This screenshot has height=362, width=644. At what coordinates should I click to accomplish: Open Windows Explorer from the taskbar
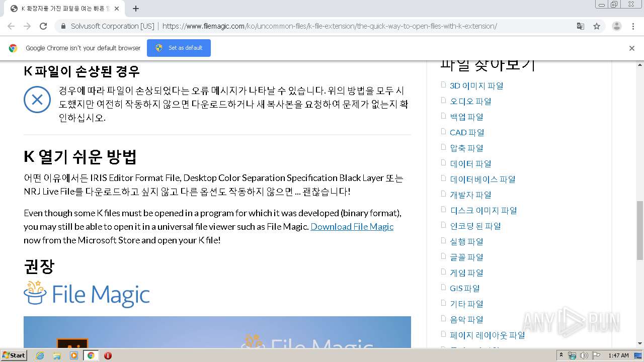pyautogui.click(x=57, y=355)
